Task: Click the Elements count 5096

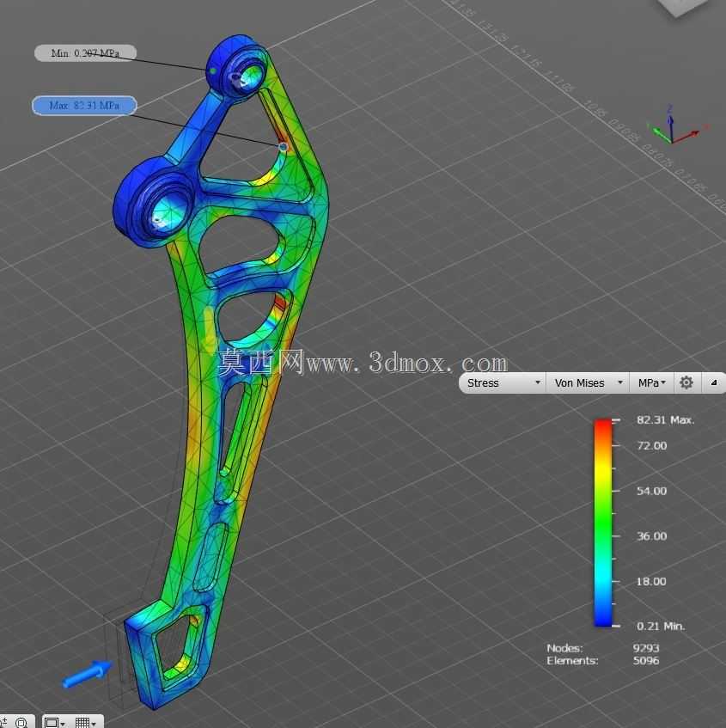Action: 646,661
